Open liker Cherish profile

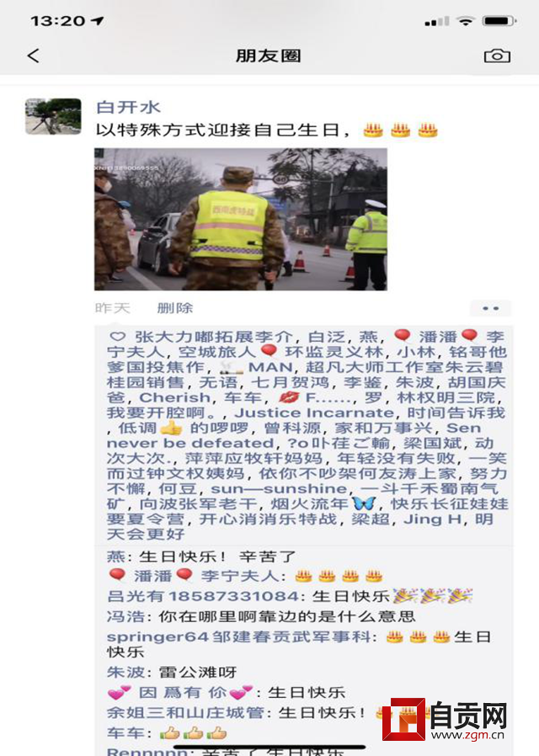point(174,397)
